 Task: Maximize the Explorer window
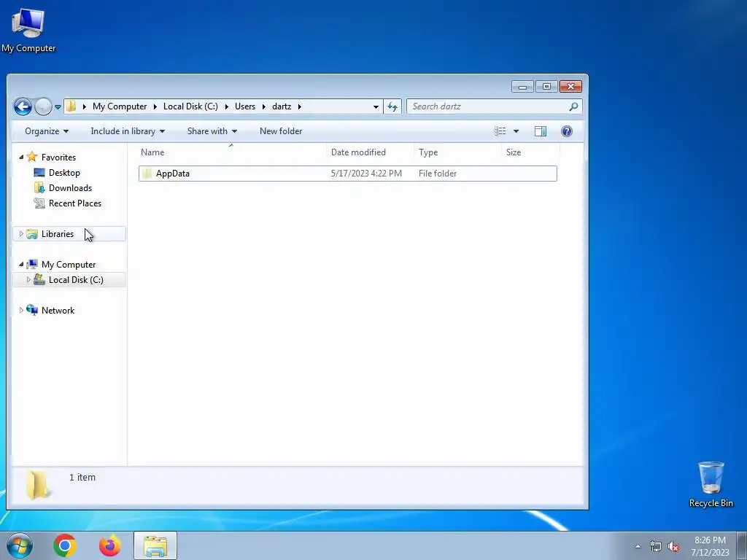[x=546, y=87]
